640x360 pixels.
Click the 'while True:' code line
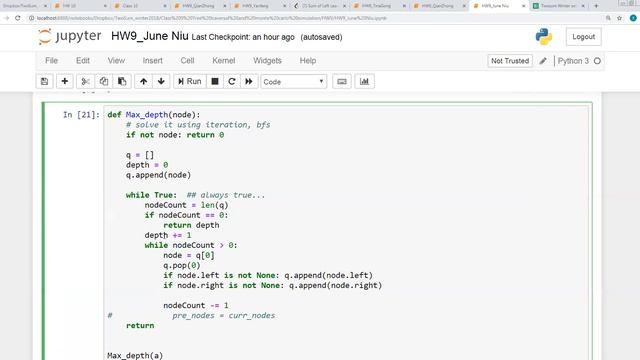click(x=151, y=195)
